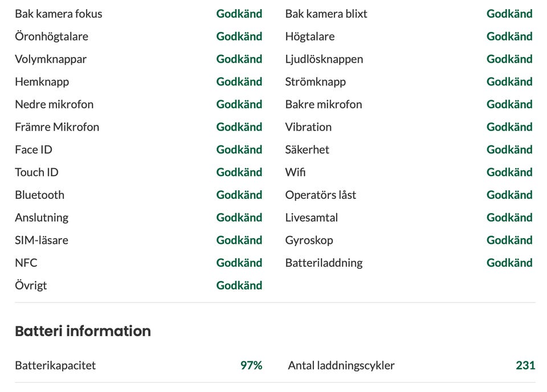Select the Gyroskop row label
Image resolution: width=547 pixels, height=392 pixels.
(309, 240)
